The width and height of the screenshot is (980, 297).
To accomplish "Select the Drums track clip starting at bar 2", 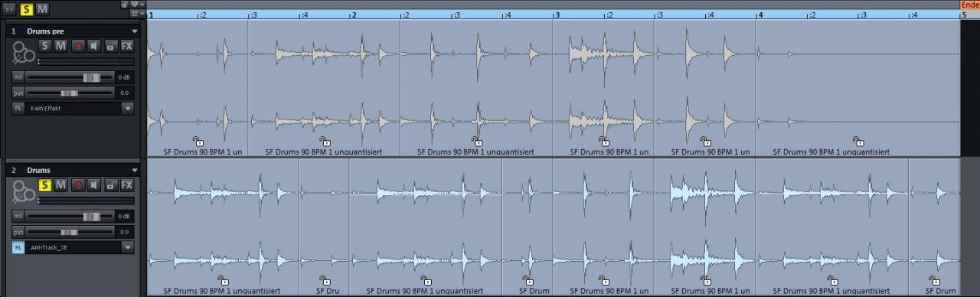I will tap(426, 227).
